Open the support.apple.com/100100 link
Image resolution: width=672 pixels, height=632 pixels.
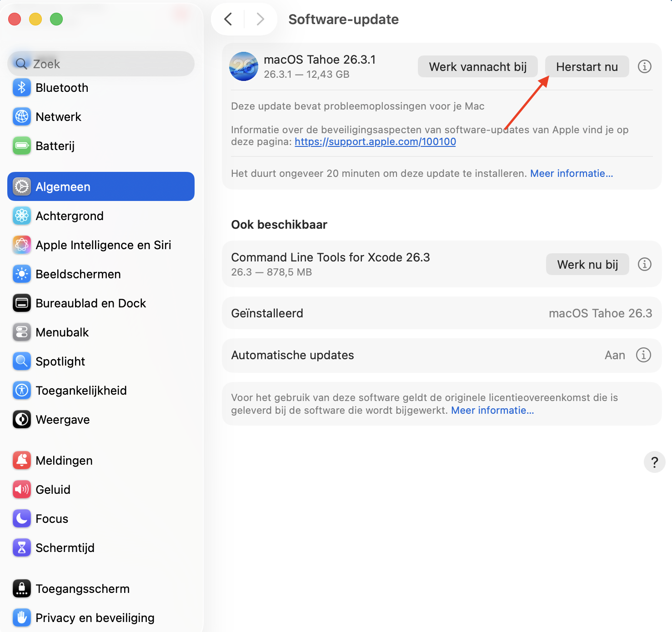375,141
